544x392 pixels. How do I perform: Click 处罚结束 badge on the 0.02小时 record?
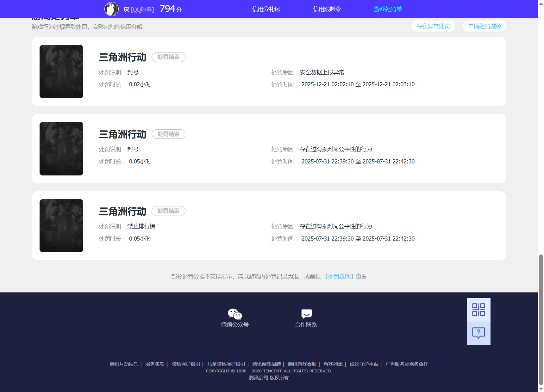coord(168,57)
